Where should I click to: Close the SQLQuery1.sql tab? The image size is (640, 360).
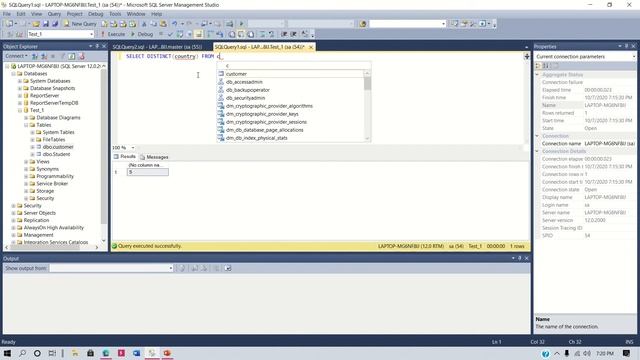311,47
